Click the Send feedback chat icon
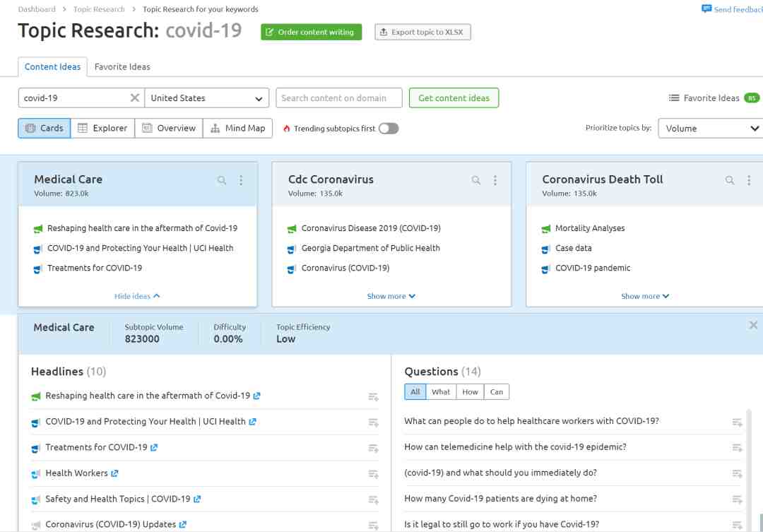The width and height of the screenshot is (763, 532). [x=706, y=8]
